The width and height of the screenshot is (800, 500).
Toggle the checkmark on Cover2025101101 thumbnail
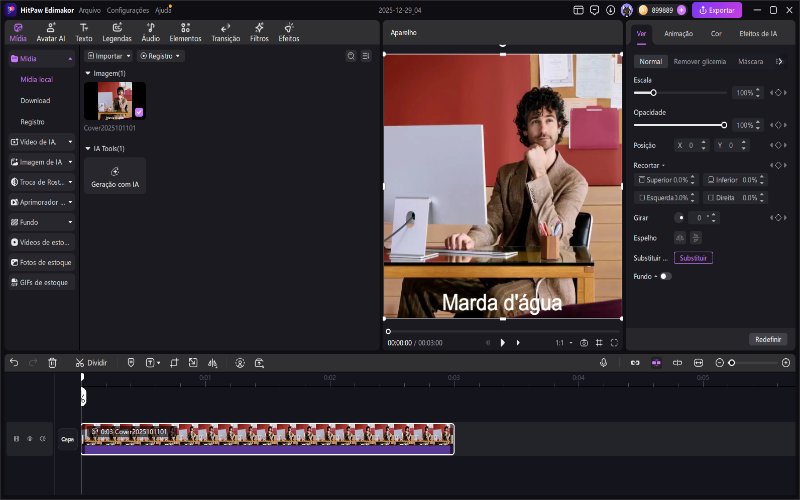pos(139,112)
